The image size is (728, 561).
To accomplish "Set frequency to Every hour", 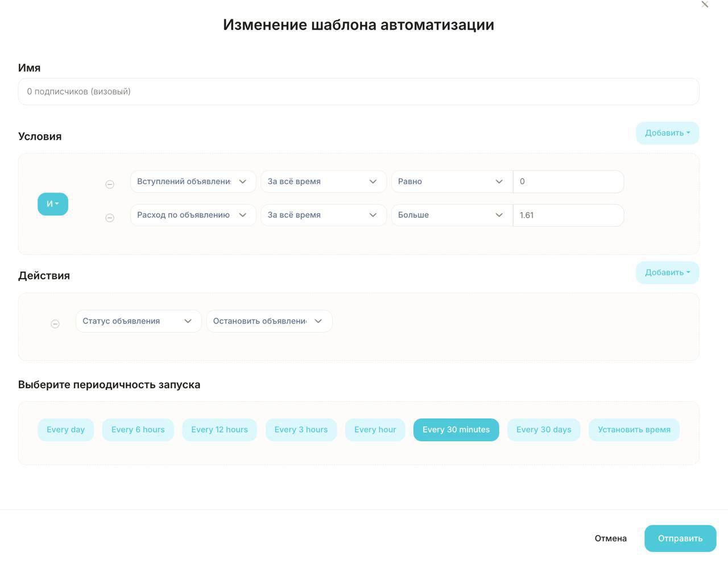I will coord(375,430).
